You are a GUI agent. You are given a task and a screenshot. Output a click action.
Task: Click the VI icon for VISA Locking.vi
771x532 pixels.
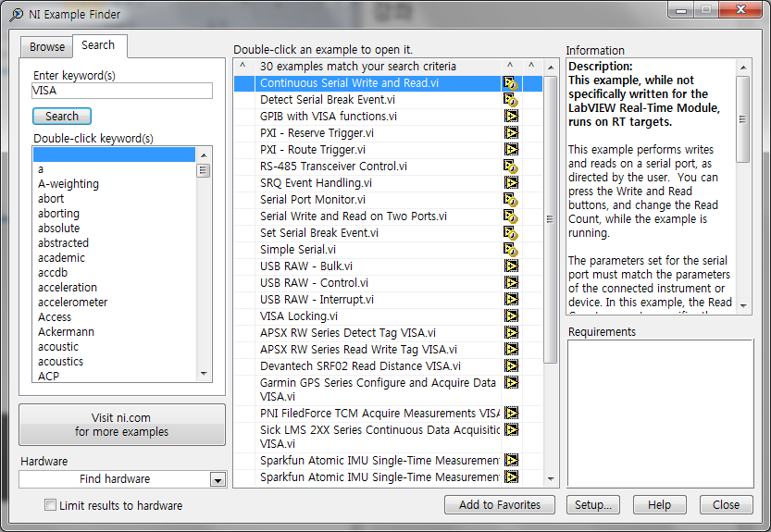pos(511,316)
